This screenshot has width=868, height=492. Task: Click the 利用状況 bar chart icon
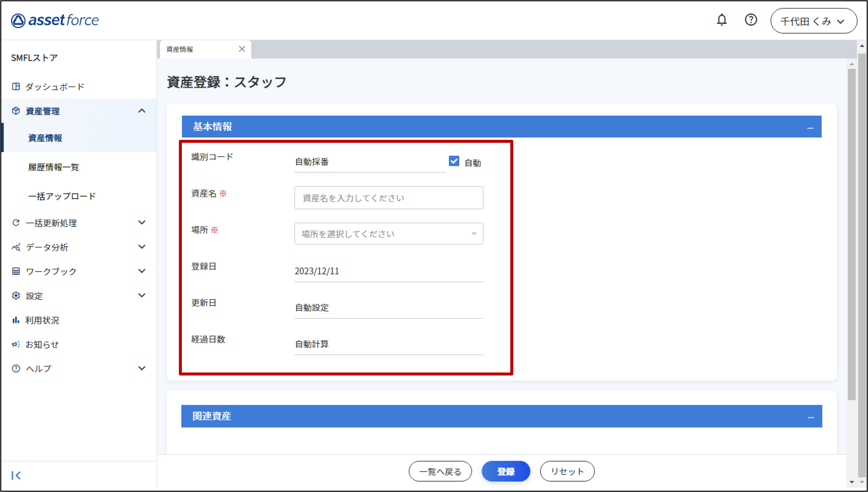16,320
